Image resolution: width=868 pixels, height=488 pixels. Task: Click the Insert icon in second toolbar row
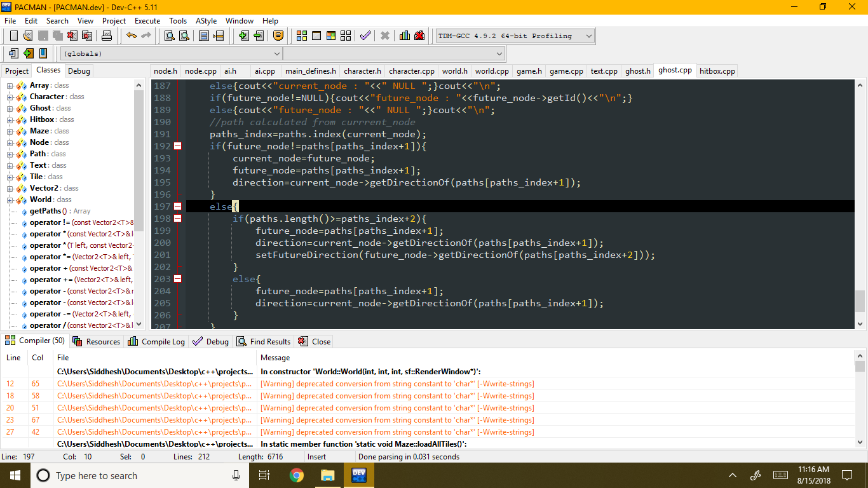click(13, 53)
